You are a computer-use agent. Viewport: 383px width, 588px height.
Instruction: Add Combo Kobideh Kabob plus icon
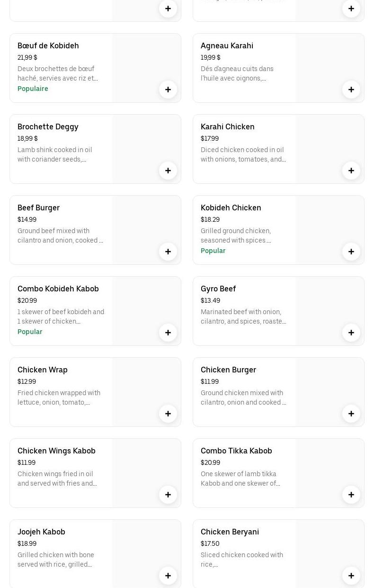coord(168,333)
